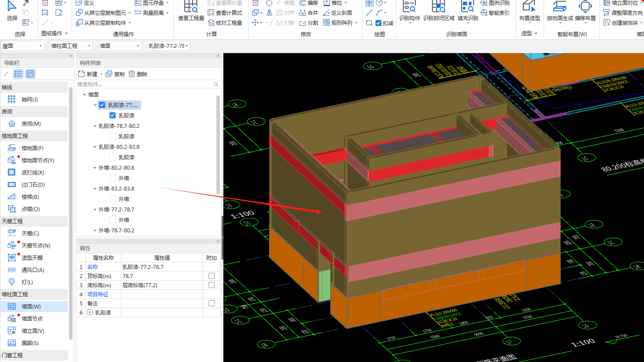Check the 乳胶漆 box under 乳胶漆-78.7-80.2
This screenshot has height=362, width=644.
pyautogui.click(x=113, y=136)
